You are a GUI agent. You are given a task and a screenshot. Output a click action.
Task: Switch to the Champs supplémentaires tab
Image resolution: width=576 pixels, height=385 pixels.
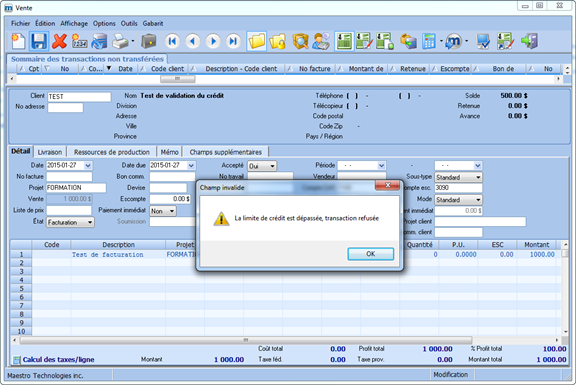226,152
